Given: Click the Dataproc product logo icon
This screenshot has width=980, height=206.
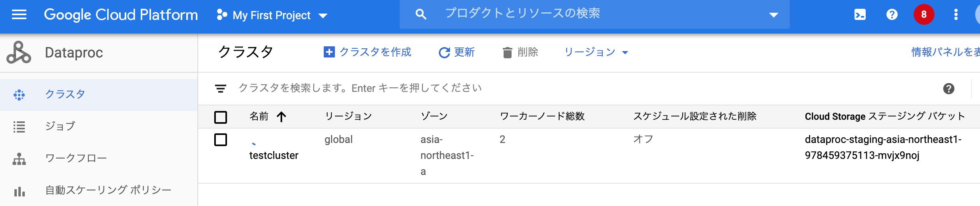Looking at the screenshot, I should pyautogui.click(x=19, y=53).
